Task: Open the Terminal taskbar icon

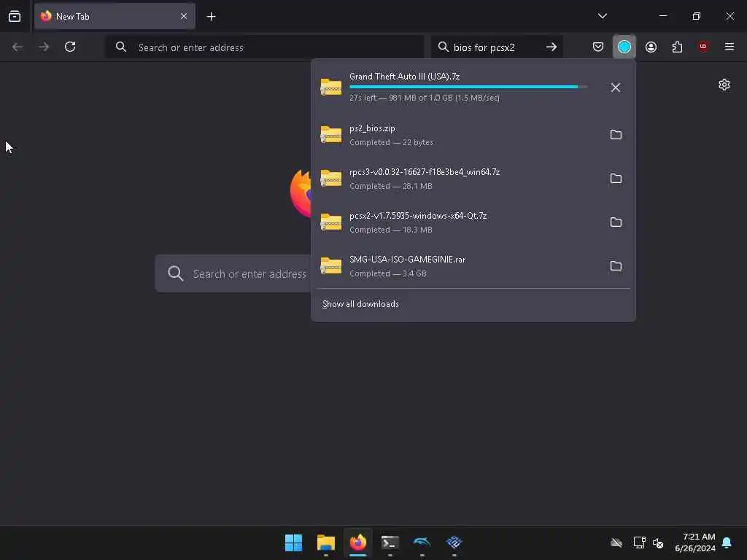Action: (390, 542)
